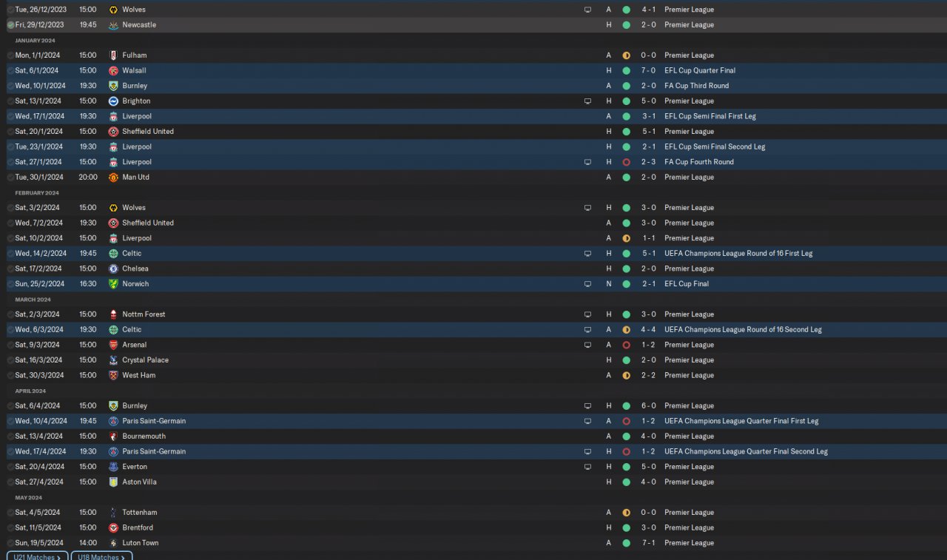Click the TV broadcast icon on the Everton row

tap(587, 467)
